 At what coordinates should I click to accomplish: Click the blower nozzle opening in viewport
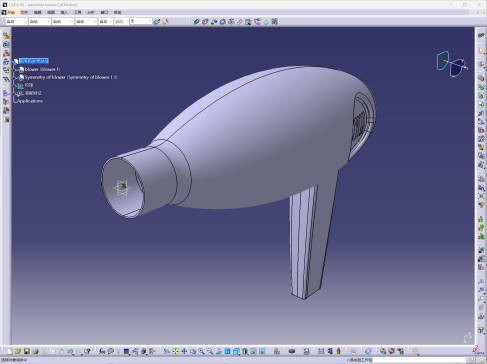point(123,187)
